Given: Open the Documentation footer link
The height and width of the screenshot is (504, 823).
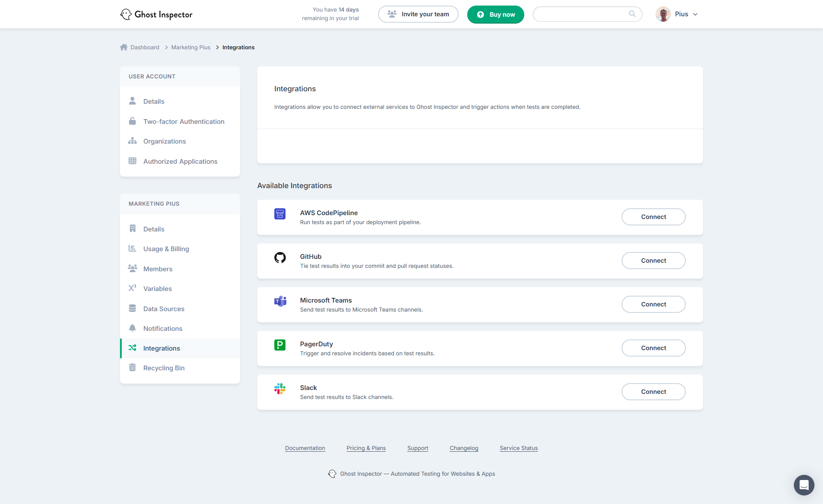Looking at the screenshot, I should pyautogui.click(x=305, y=448).
